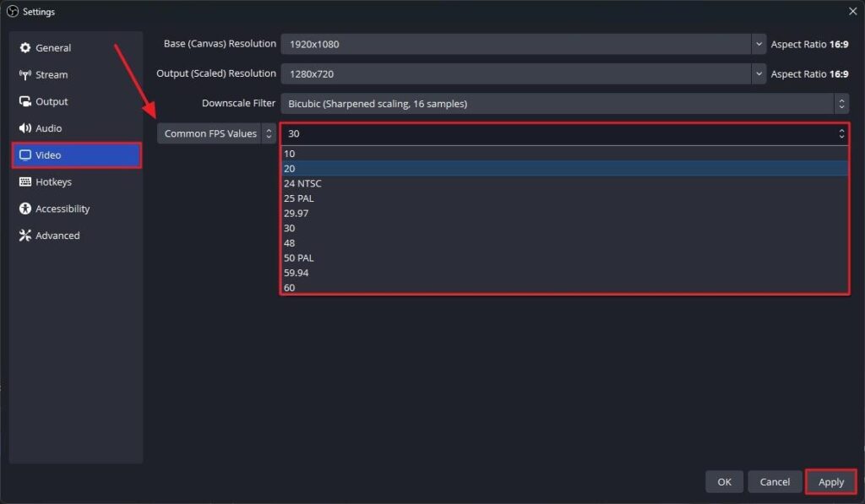Open the Base Canvas Resolution dropdown
The width and height of the screenshot is (865, 504).
tap(758, 43)
